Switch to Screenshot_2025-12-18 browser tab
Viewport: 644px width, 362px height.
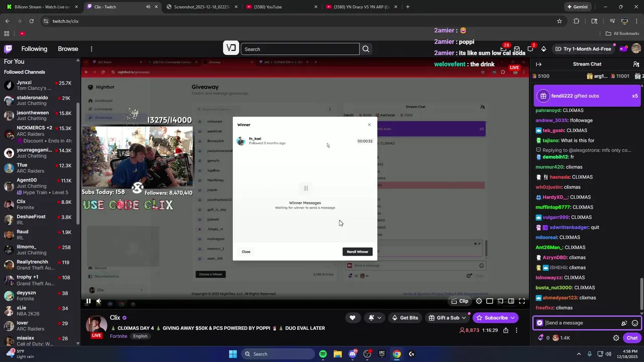202,7
